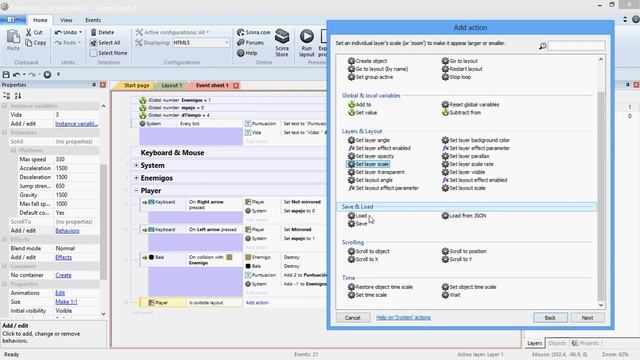Collapse the Effects properties section

(4, 239)
